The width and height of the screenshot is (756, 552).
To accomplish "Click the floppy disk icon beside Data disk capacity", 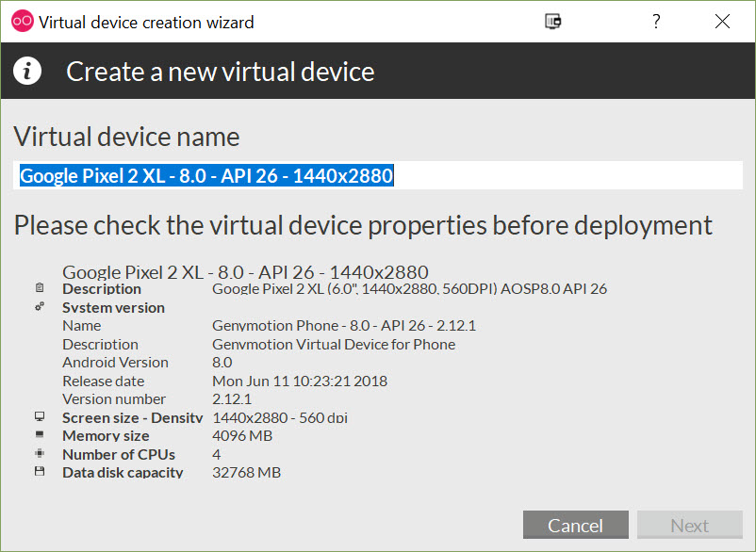I will pyautogui.click(x=40, y=472).
